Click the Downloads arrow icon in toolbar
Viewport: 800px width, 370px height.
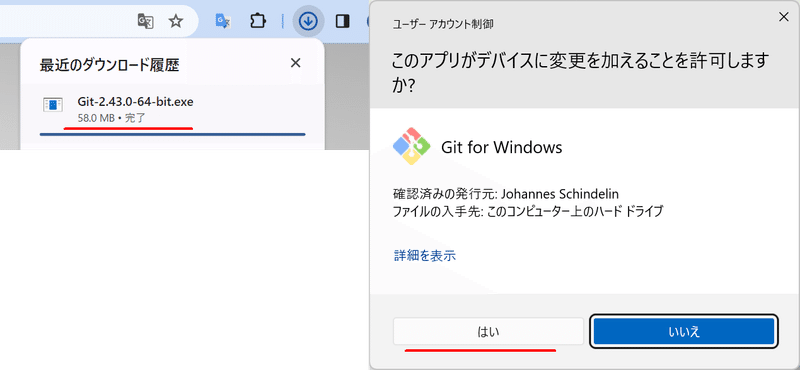(x=308, y=21)
